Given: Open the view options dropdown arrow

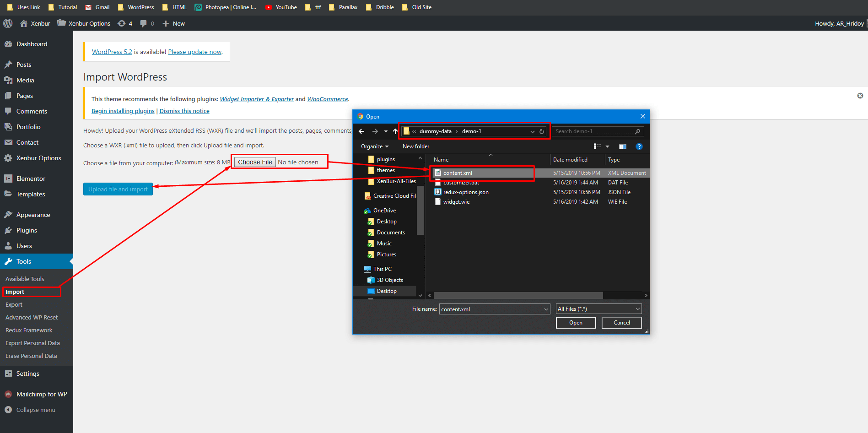Looking at the screenshot, I should 607,146.
